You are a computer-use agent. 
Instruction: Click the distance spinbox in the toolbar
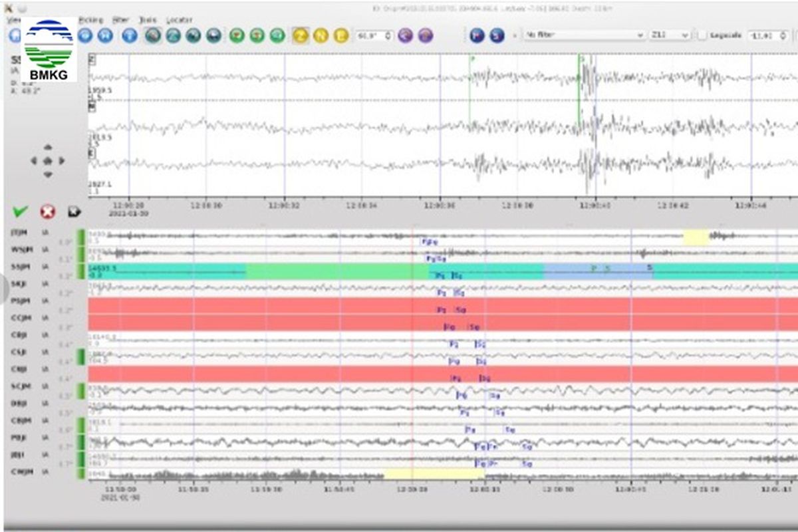(x=374, y=35)
